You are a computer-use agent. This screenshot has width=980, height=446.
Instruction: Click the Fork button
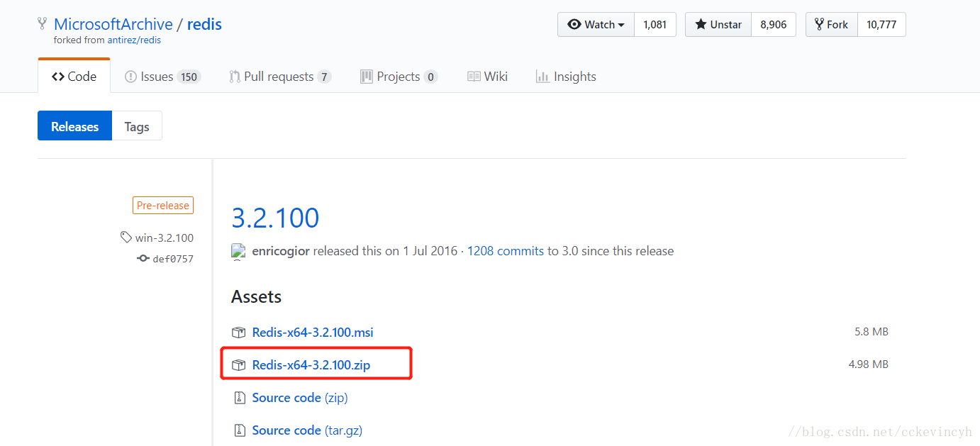point(831,25)
